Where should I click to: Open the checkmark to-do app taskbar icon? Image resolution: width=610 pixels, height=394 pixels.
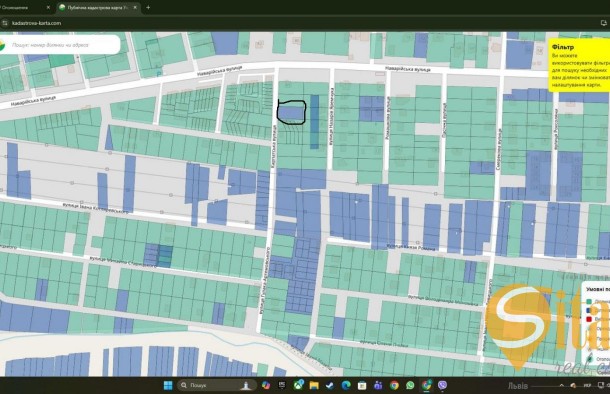click(330, 385)
